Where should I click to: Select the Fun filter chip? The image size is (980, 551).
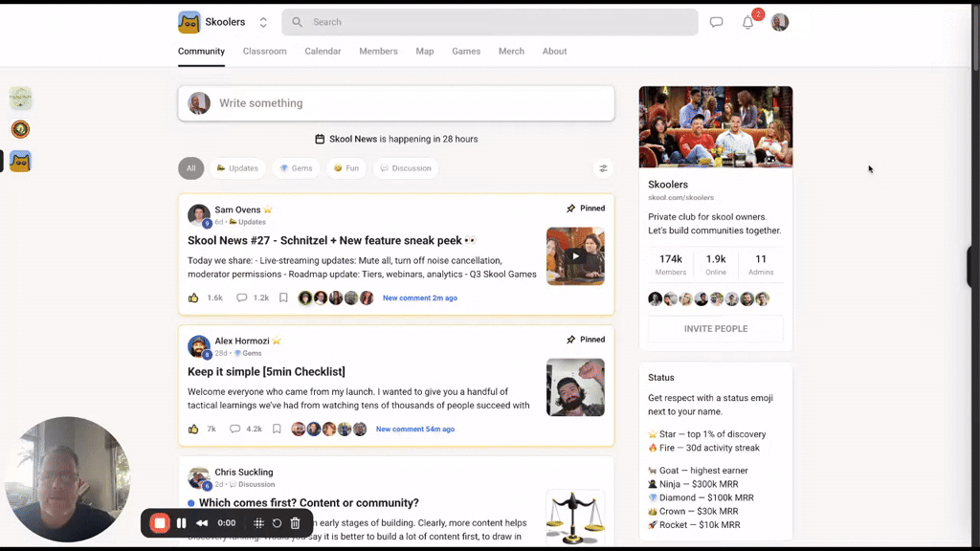pos(346,168)
